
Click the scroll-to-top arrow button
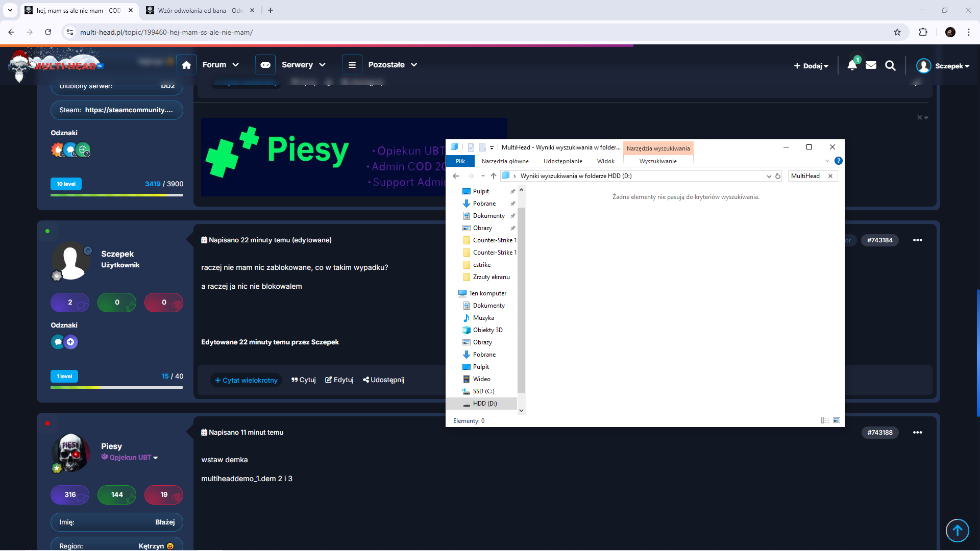(957, 531)
